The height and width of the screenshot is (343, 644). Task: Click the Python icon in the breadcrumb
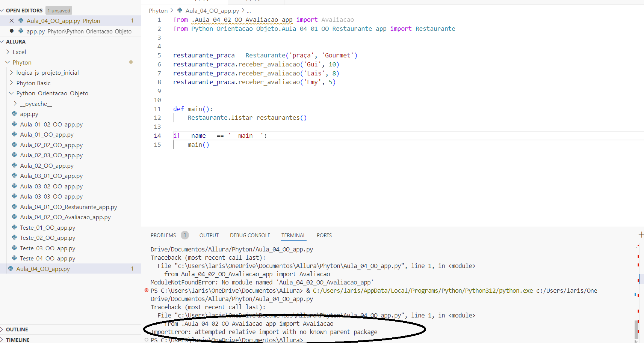coord(180,11)
